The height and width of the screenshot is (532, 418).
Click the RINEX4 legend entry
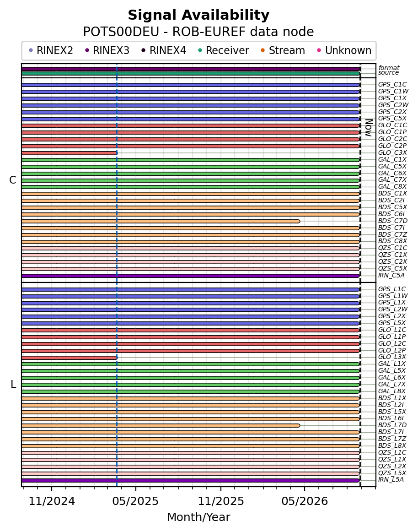coord(163,50)
